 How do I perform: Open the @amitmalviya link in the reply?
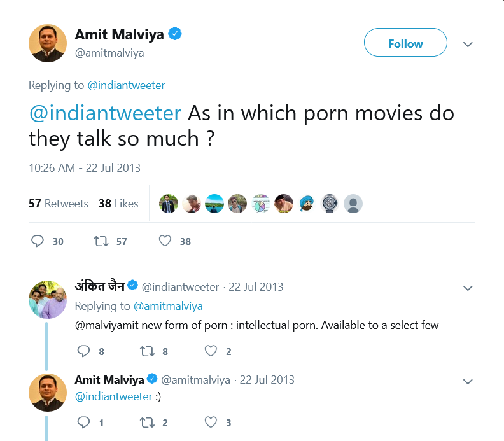click(168, 306)
